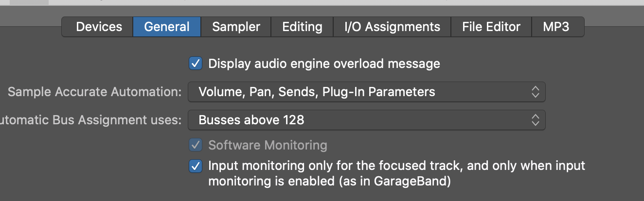Open the Sampler tab
The width and height of the screenshot is (644, 201).
(x=236, y=27)
